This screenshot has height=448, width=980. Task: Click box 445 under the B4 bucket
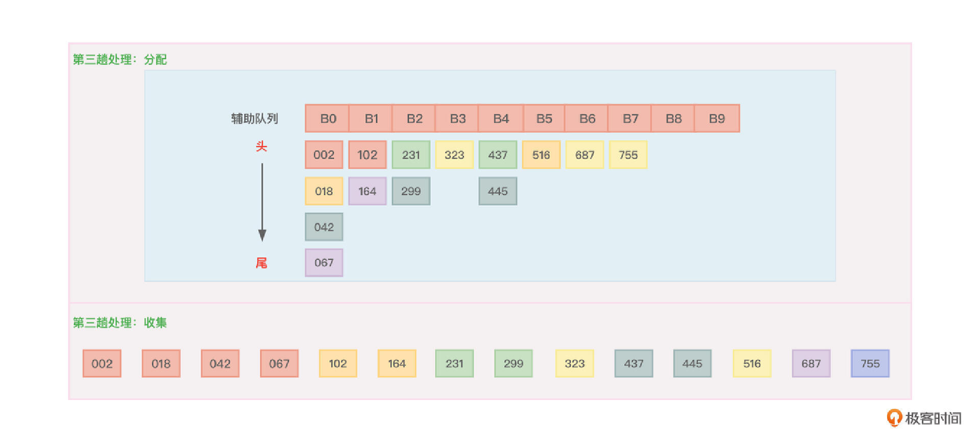(498, 191)
